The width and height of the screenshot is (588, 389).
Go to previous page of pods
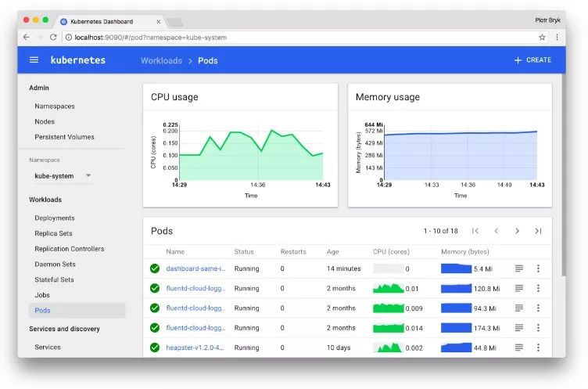pyautogui.click(x=496, y=231)
